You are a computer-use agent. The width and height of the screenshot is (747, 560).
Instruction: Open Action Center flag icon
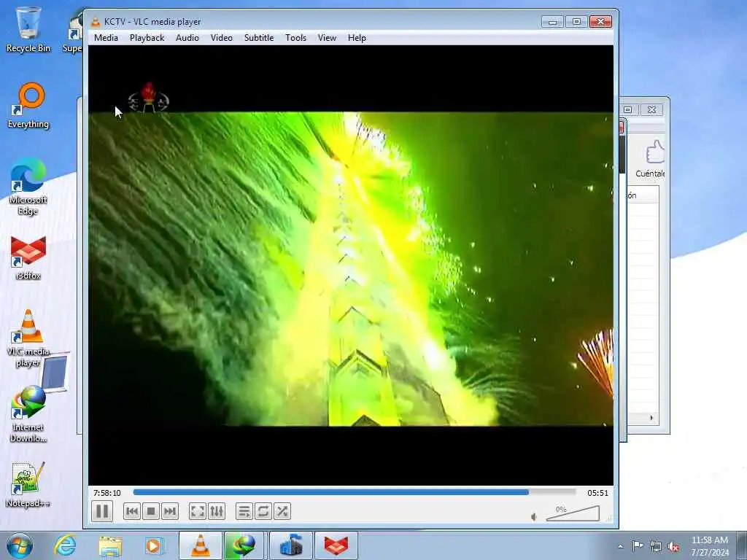pos(638,546)
